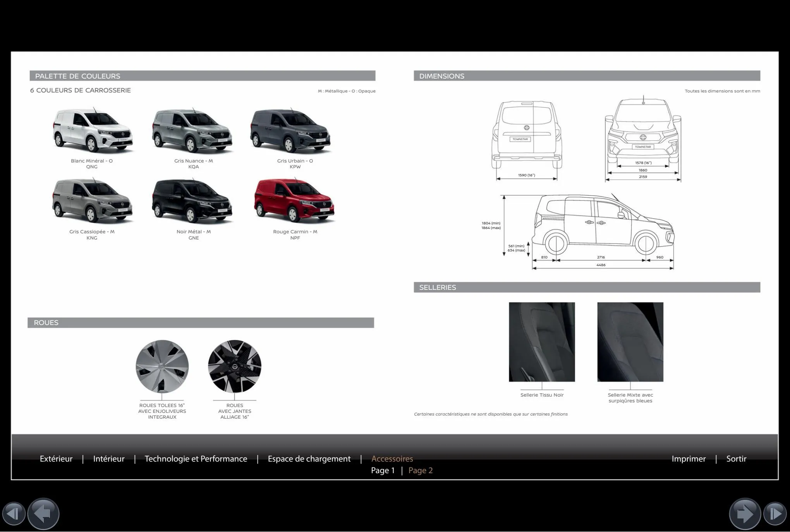Click the 'Certaines caractéristiques' footnote
Screen dimensions: 790x532
tap(491, 414)
